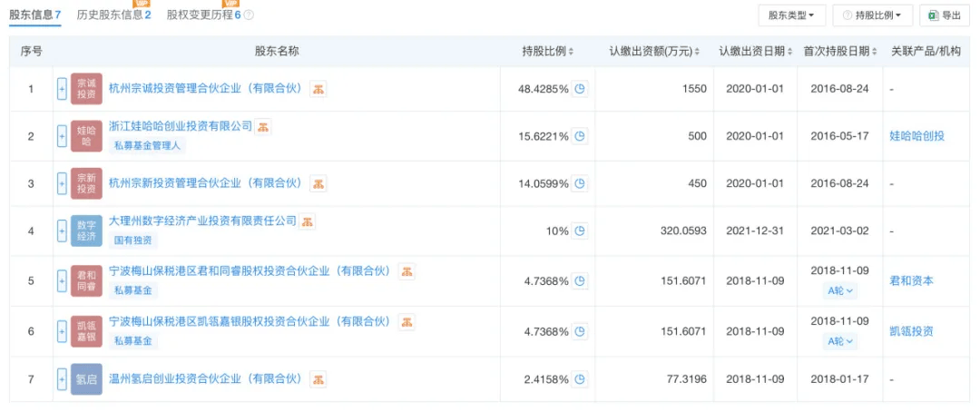980x412 pixels.
Task: Click pie chart icon beside 10% holding
Action: pyautogui.click(x=580, y=231)
